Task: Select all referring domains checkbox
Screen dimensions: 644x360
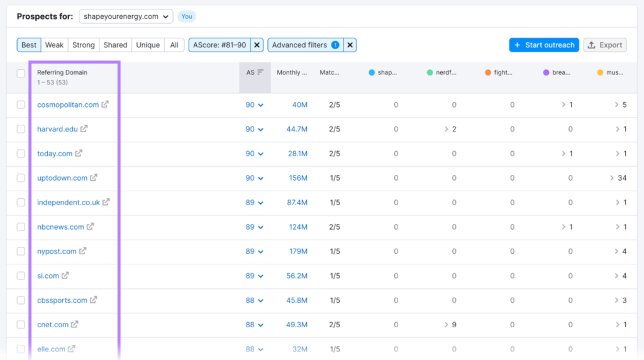Action: pyautogui.click(x=21, y=74)
